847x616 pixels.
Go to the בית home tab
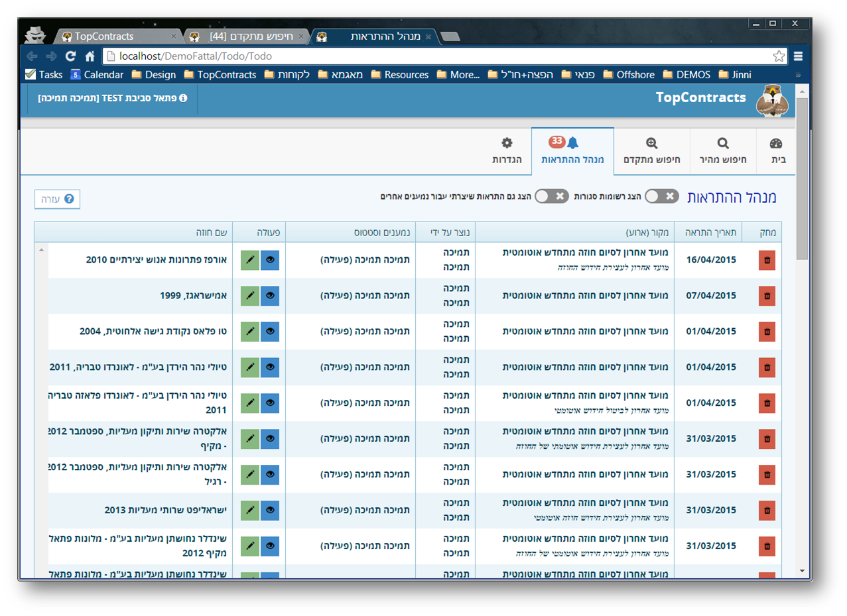[776, 151]
